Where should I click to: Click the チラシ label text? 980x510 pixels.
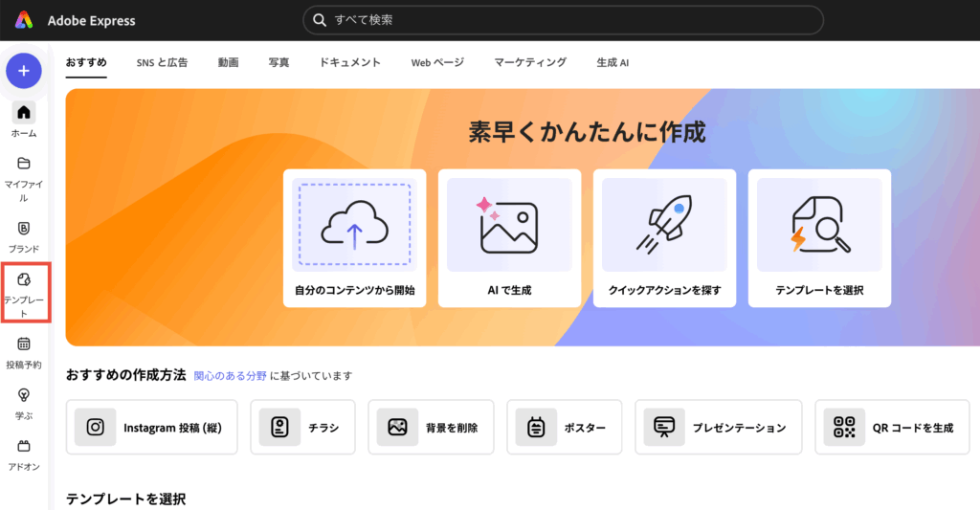323,428
